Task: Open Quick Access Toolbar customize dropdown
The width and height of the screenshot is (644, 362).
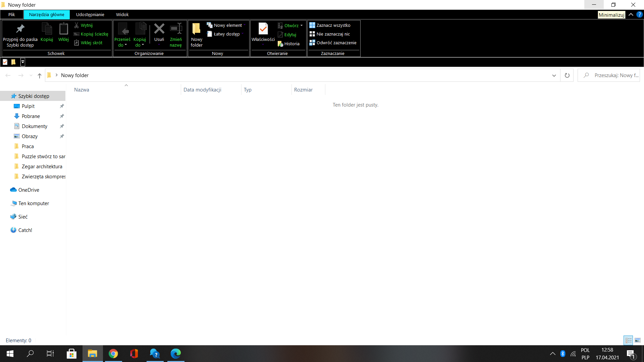Action: point(23,62)
